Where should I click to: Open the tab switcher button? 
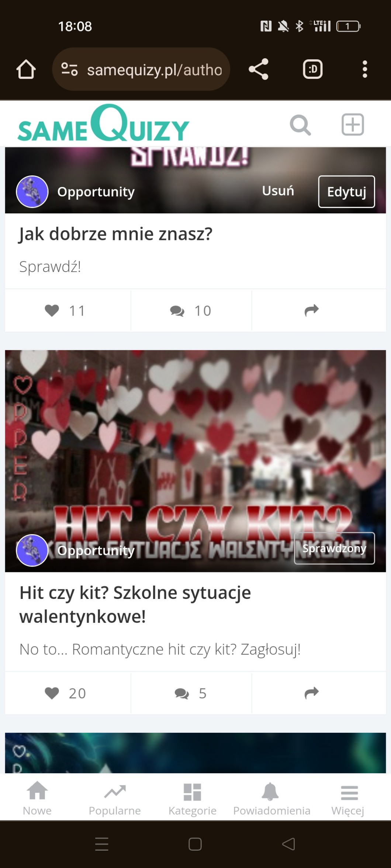point(313,69)
